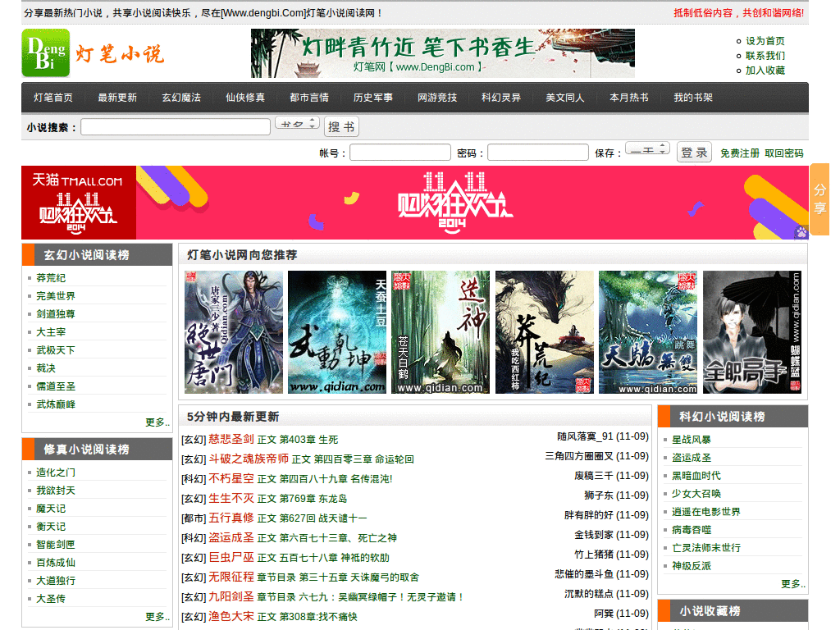840x630 pixels.
Task: Click 更多 under 修真小说阅读榜
Action: tap(157, 617)
